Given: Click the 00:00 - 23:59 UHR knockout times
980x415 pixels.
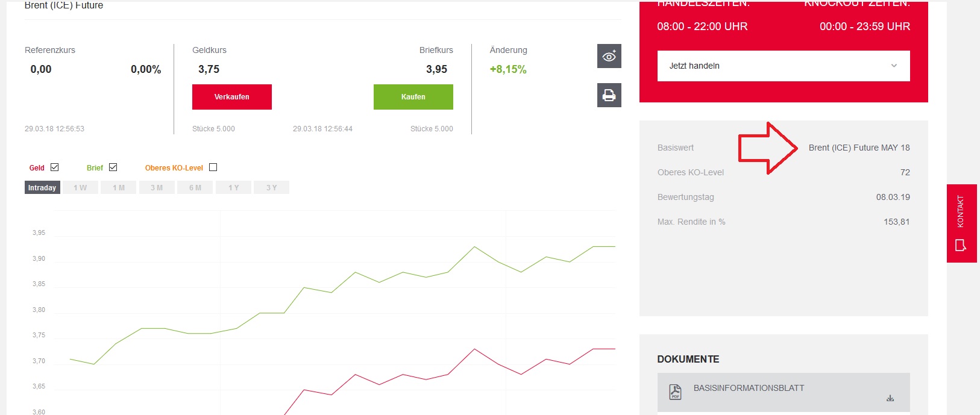Looking at the screenshot, I should click(x=865, y=27).
